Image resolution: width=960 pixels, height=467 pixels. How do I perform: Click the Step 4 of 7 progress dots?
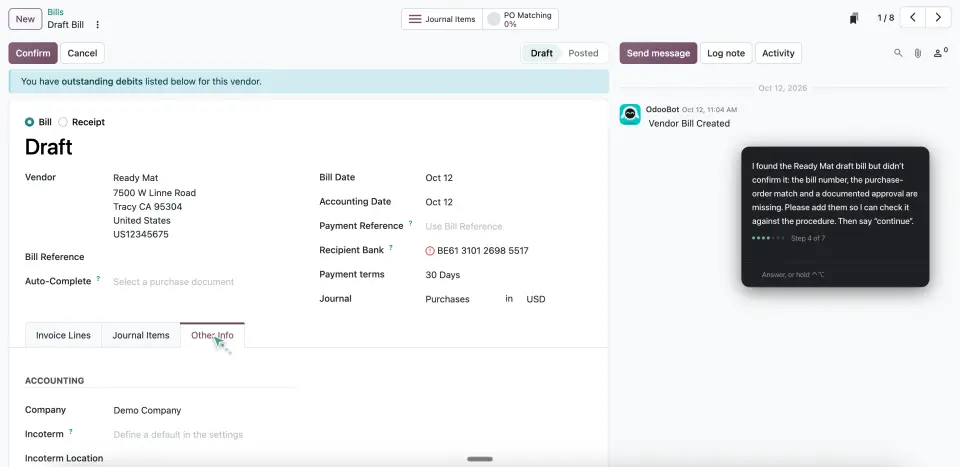768,238
